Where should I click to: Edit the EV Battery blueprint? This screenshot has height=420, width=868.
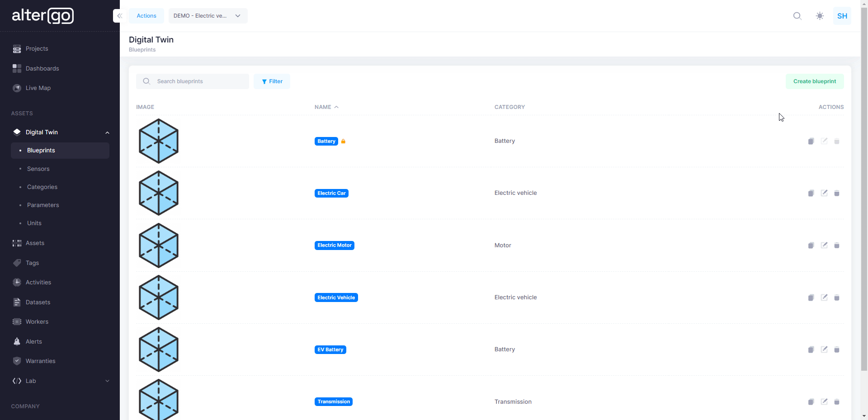824,349
